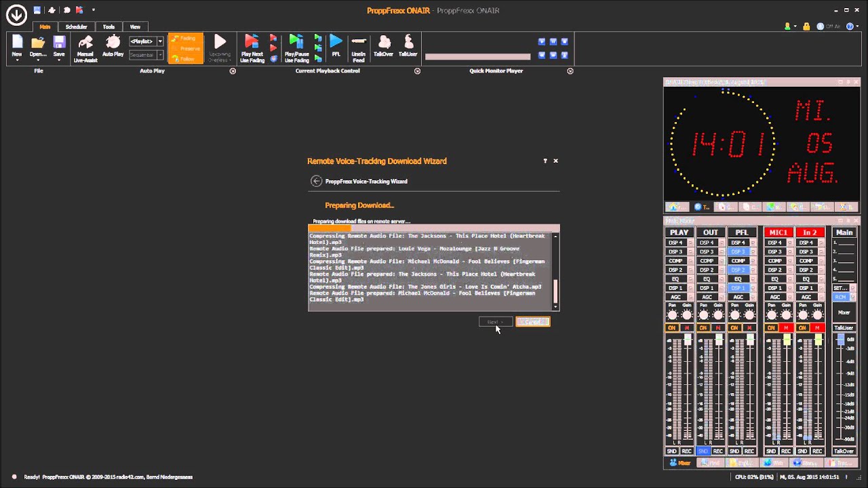Click Play Next Use Fading

tap(252, 47)
